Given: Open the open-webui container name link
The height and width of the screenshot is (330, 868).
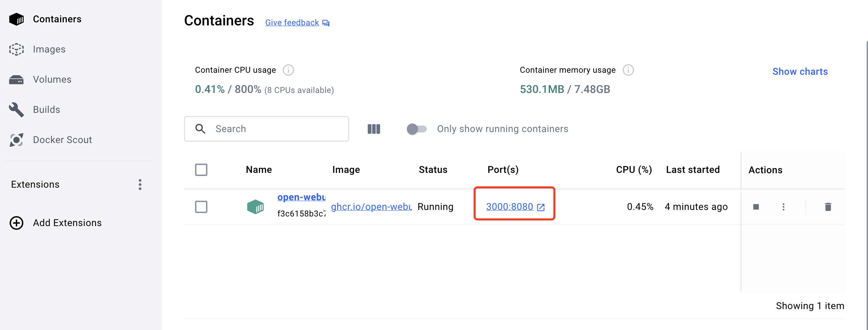Looking at the screenshot, I should (x=301, y=197).
